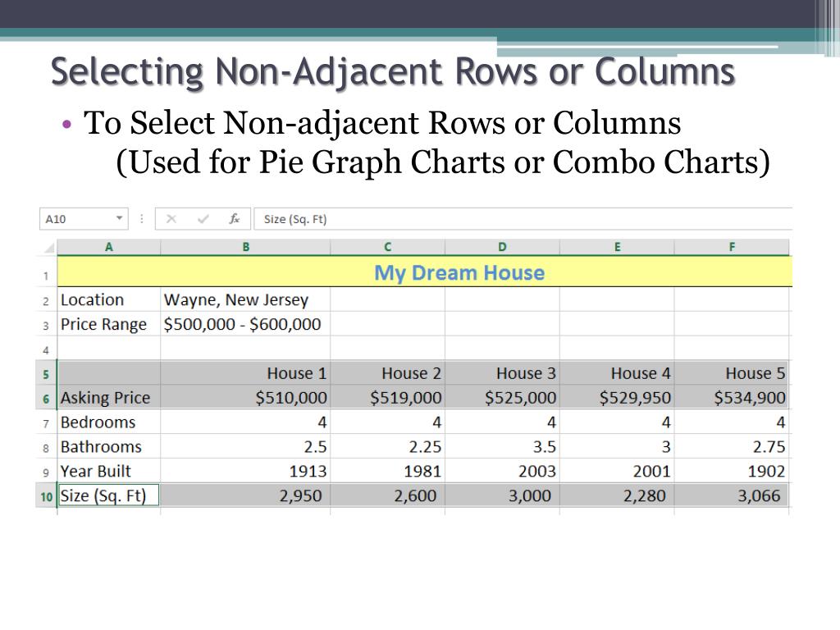Viewport: 840px width, 630px height.
Task: Click the Insert Function fx icon
Action: coord(235,219)
